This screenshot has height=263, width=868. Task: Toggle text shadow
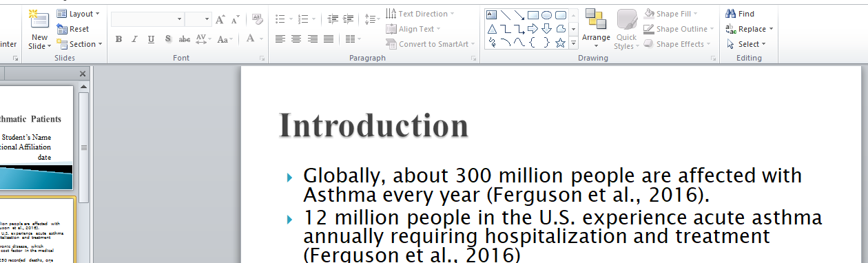click(167, 39)
